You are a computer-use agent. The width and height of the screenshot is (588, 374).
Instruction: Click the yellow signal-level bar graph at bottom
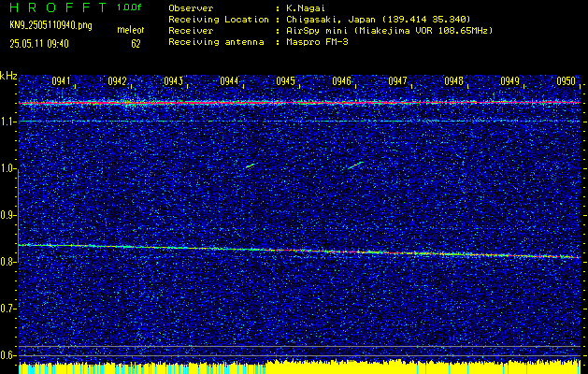coord(299,367)
